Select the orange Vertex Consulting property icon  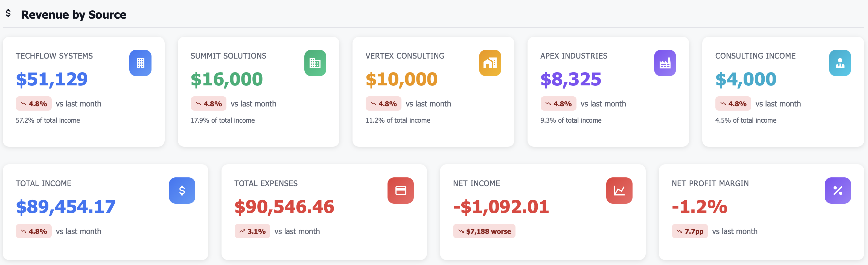490,63
